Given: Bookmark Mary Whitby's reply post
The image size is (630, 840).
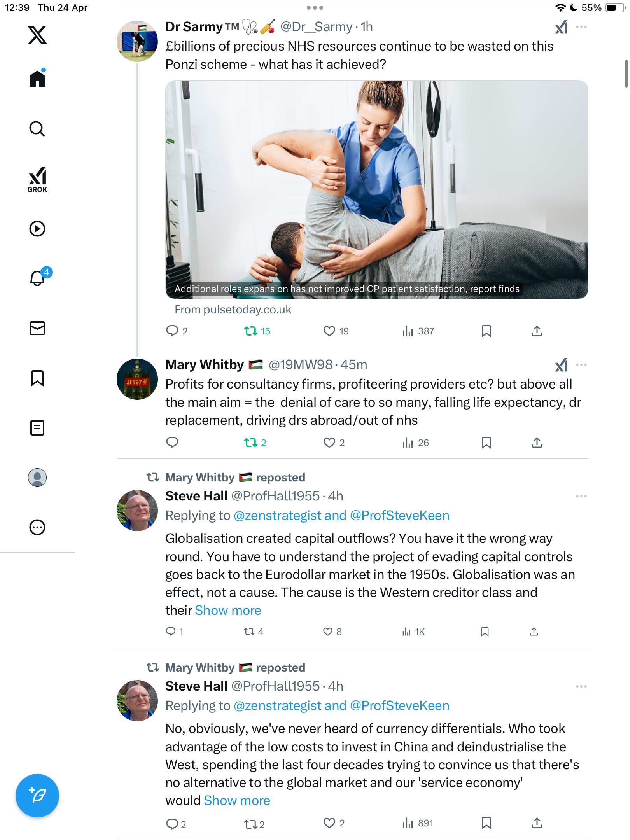Looking at the screenshot, I should 486,443.
